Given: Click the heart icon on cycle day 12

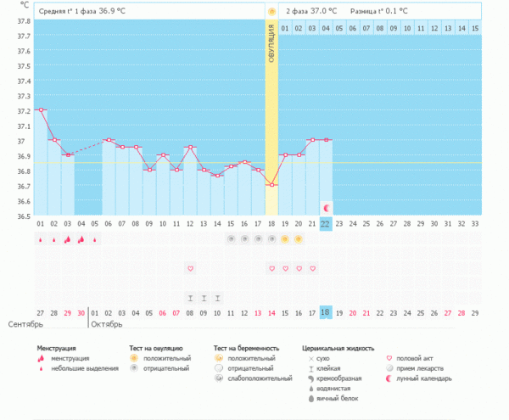Looking at the screenshot, I should click(x=190, y=269).
